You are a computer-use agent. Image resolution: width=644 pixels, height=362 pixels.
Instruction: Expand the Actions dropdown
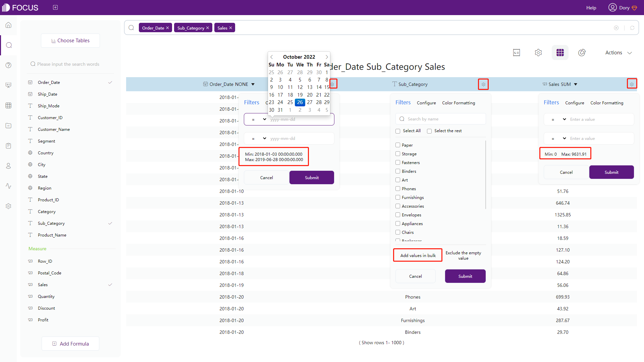pos(619,53)
